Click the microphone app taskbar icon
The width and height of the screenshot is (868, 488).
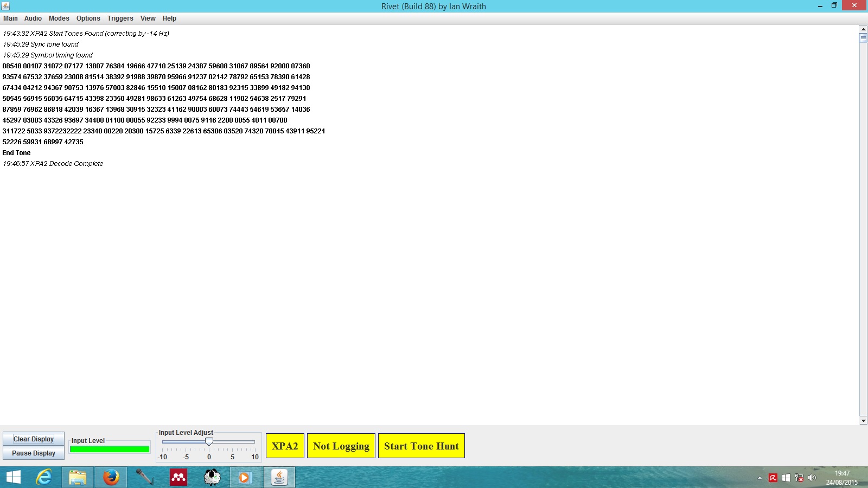tap(144, 477)
